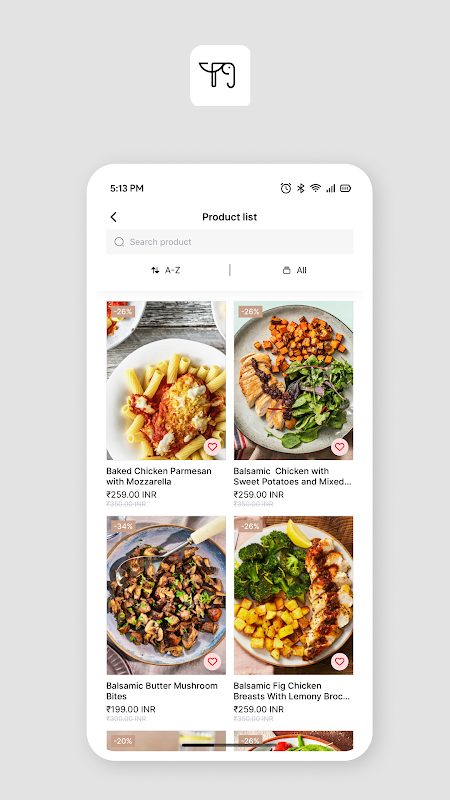Toggle favorite on Balsamic Fig Chicken Breasts
The image size is (450, 800).
point(339,662)
